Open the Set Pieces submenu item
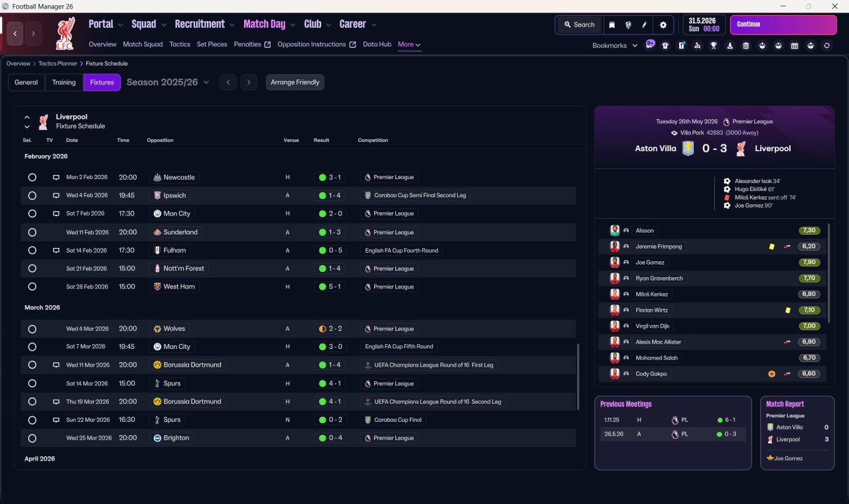The height and width of the screenshot is (504, 849). (212, 44)
